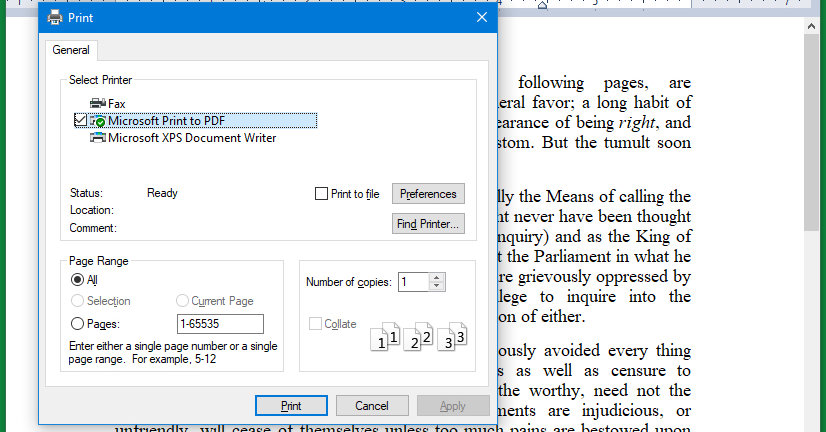This screenshot has width=826, height=432.
Task: Switch to the General tab
Action: [71, 50]
